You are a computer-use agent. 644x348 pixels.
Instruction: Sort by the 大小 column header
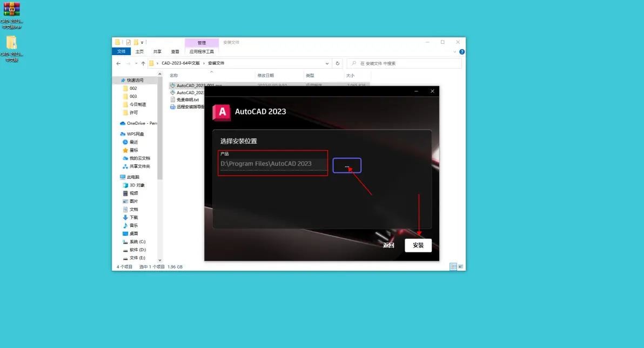pyautogui.click(x=350, y=76)
